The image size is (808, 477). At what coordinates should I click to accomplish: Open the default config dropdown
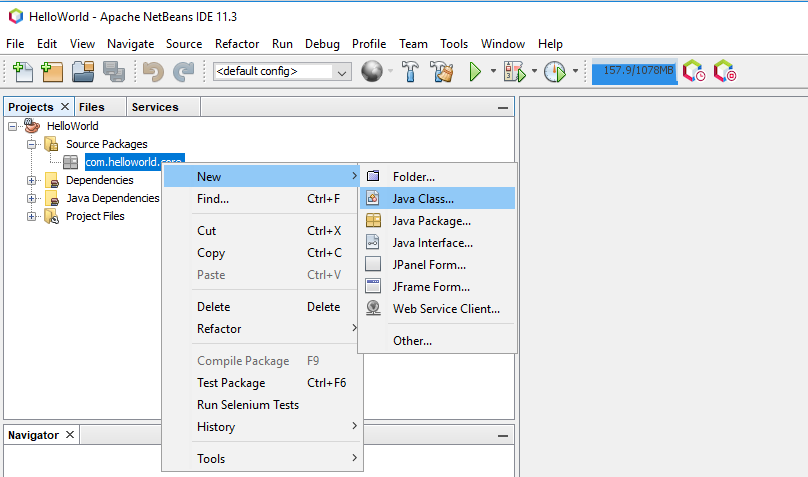coord(342,72)
